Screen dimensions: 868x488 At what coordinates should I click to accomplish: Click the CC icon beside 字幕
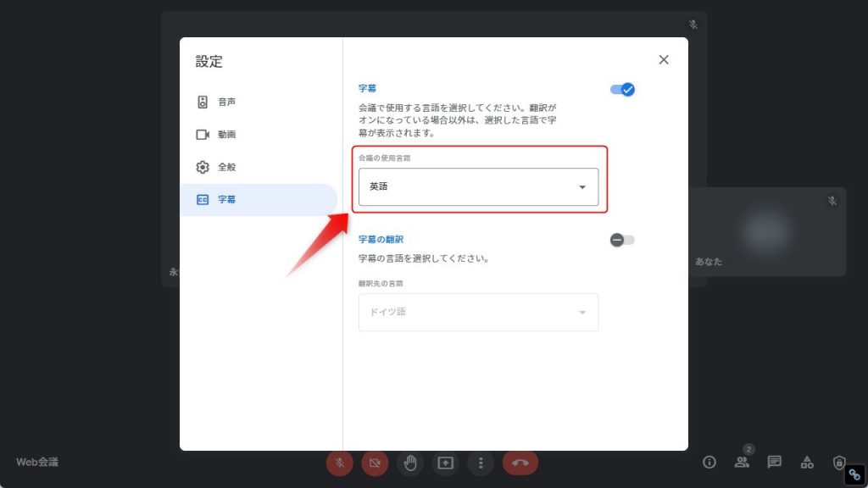click(x=203, y=200)
